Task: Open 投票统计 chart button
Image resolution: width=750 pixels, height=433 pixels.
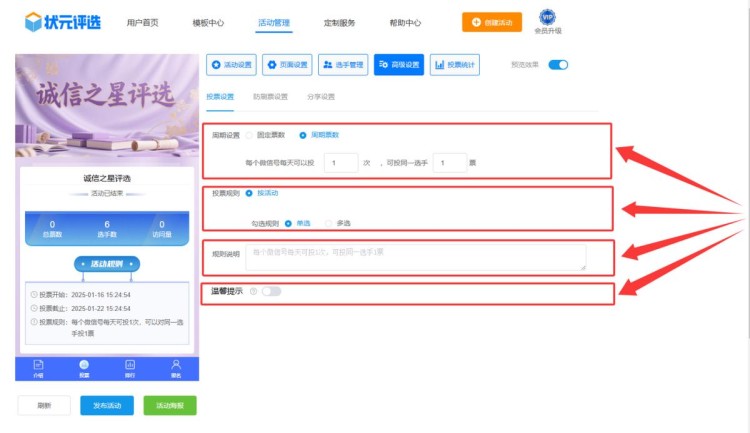Action: (454, 65)
